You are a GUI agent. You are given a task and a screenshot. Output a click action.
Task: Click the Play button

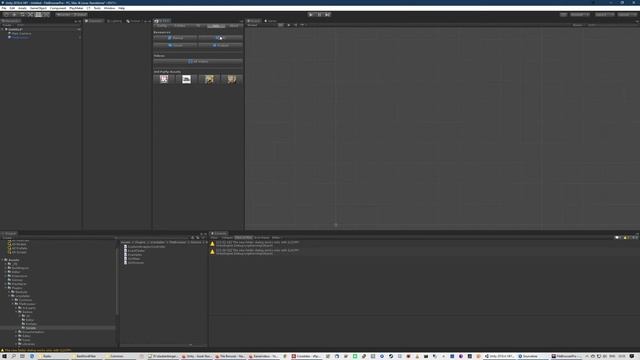[x=311, y=15]
